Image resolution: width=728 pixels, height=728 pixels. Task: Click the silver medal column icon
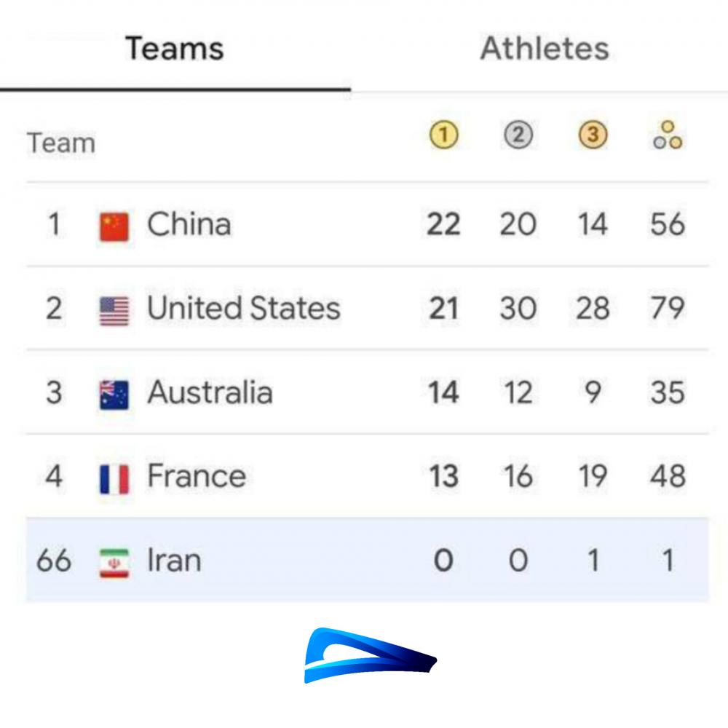[x=518, y=135]
